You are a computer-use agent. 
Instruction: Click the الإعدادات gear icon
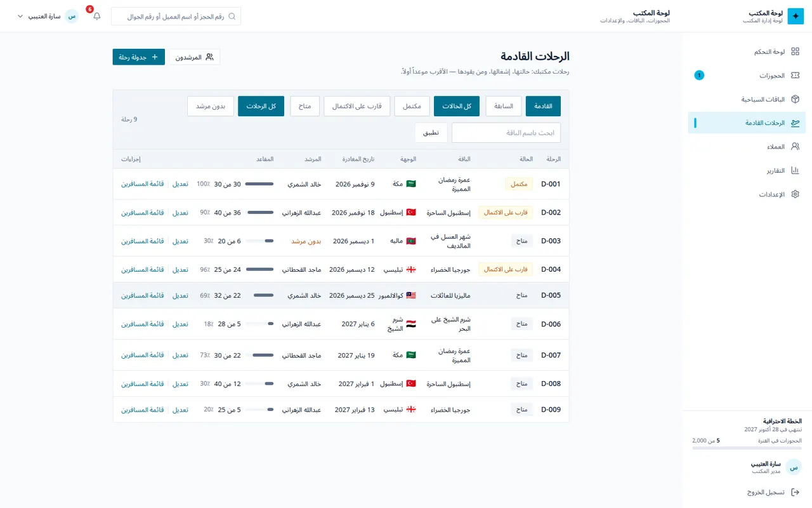(x=795, y=194)
